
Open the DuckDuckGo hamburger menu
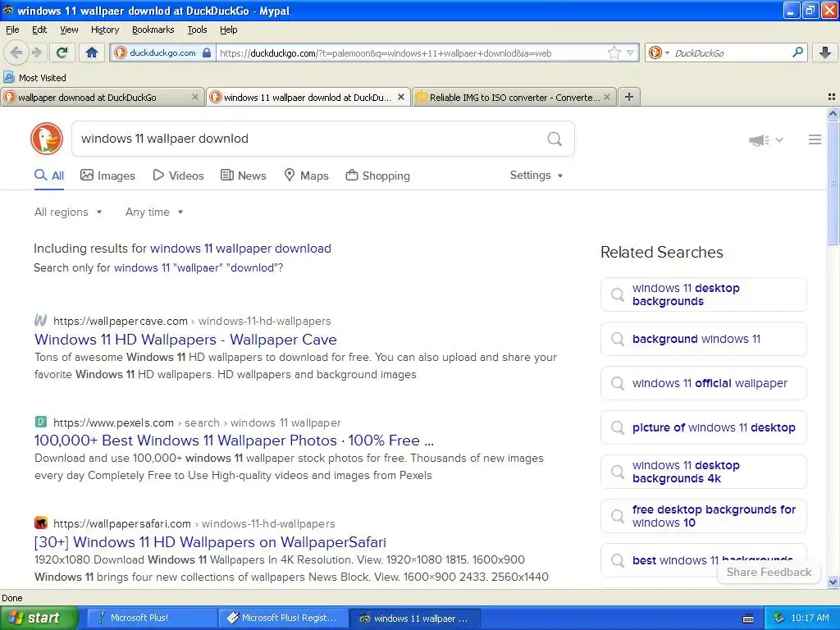click(815, 139)
